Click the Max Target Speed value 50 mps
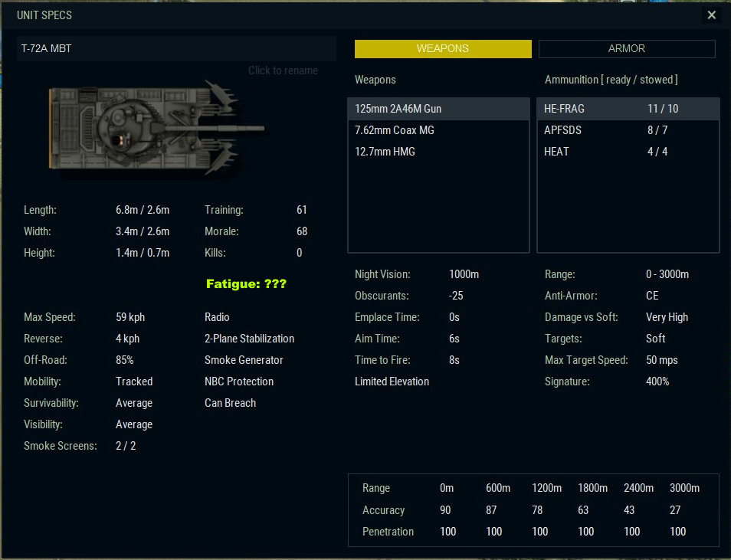This screenshot has height=560, width=731. (x=661, y=360)
